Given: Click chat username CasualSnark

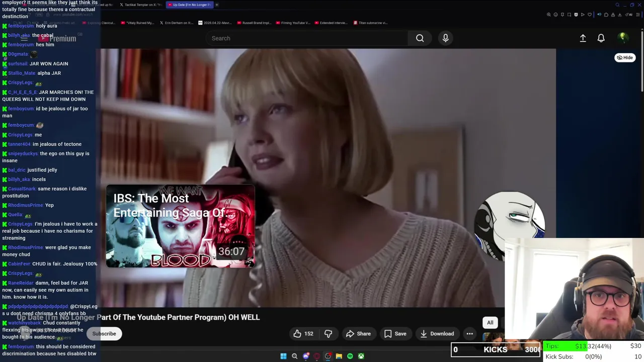Looking at the screenshot, I should click(22, 189).
